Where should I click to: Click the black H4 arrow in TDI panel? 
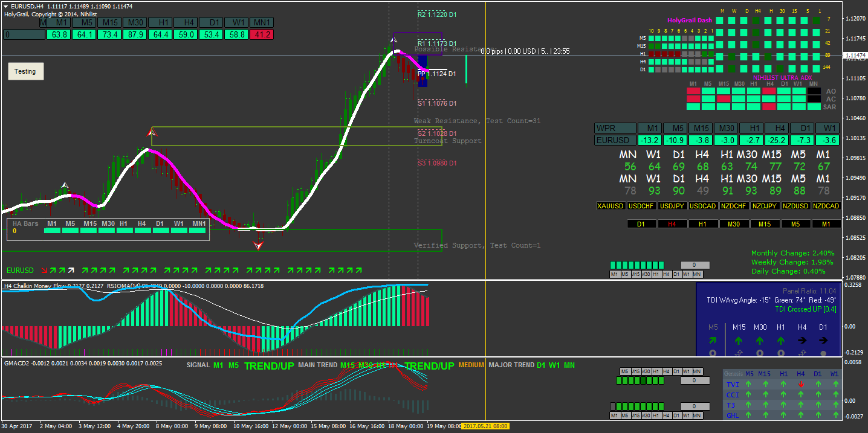pos(802,341)
